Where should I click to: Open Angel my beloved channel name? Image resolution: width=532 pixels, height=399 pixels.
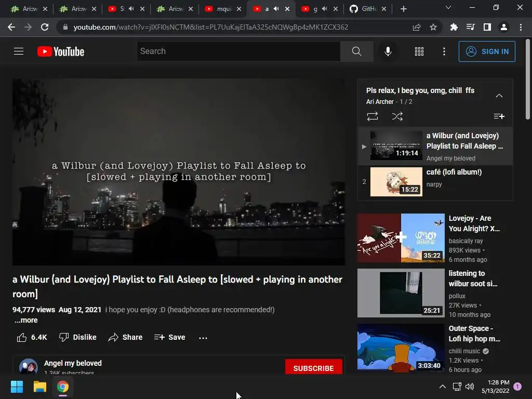(x=73, y=363)
